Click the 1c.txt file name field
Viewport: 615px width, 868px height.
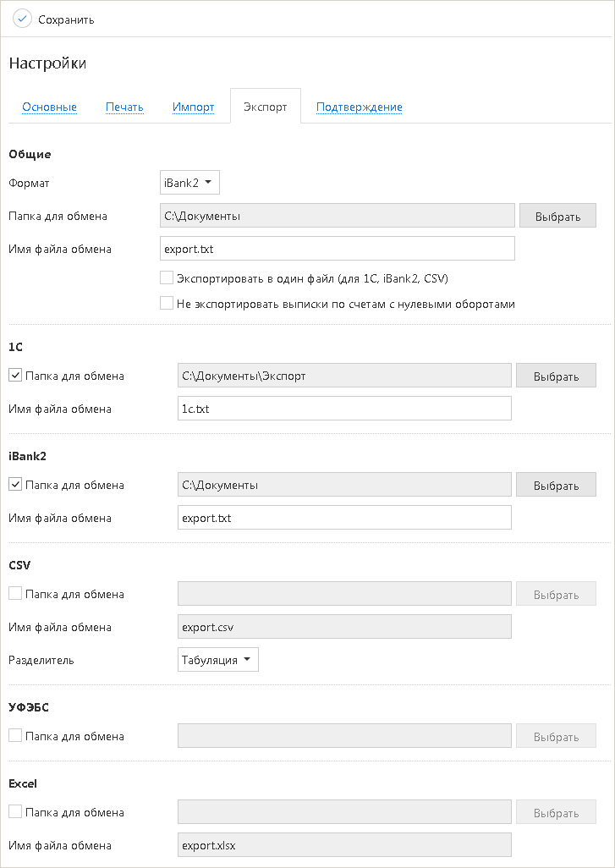tap(344, 409)
